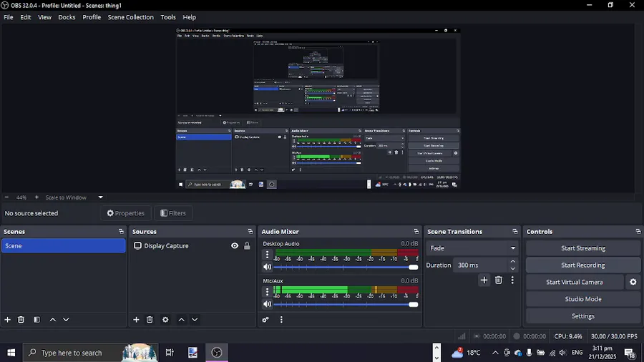
Task: Select Scene in Scenes list
Action: tap(63, 246)
